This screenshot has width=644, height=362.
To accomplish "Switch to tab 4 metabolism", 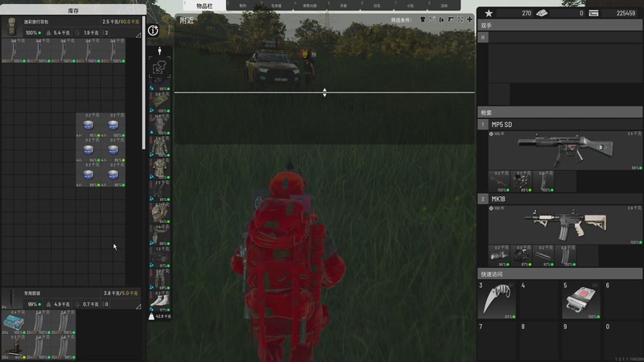I will 310,6.
